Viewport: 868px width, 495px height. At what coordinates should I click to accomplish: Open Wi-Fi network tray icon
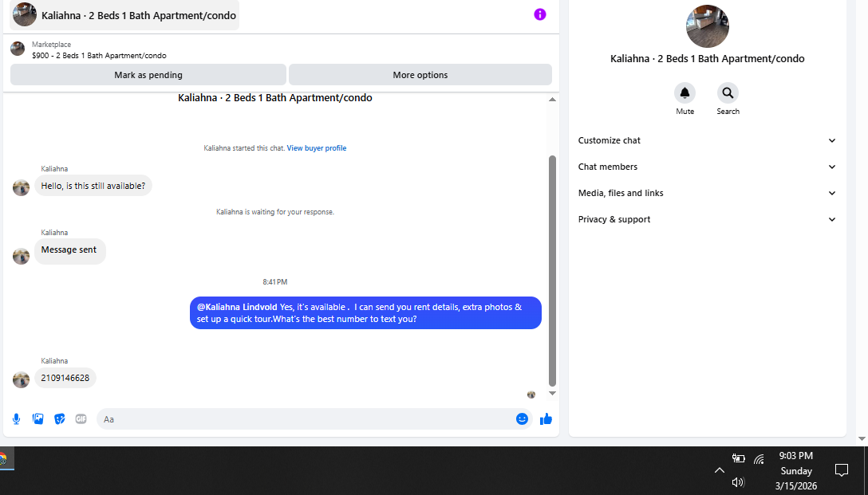(x=759, y=458)
